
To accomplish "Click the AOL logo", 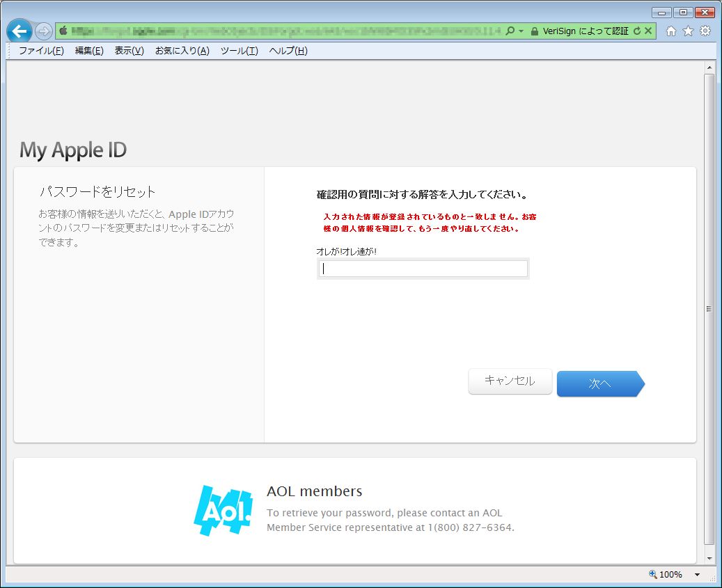I will pos(223,510).
